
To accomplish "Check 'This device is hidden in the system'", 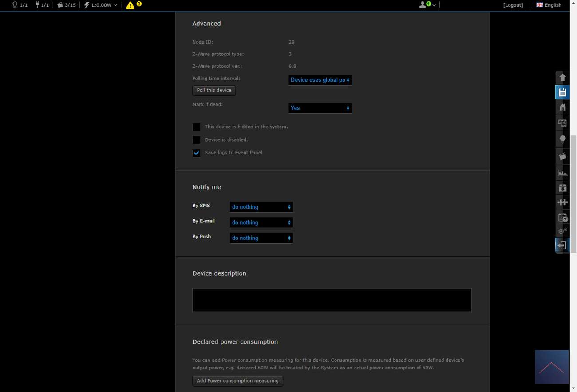I will pyautogui.click(x=196, y=127).
